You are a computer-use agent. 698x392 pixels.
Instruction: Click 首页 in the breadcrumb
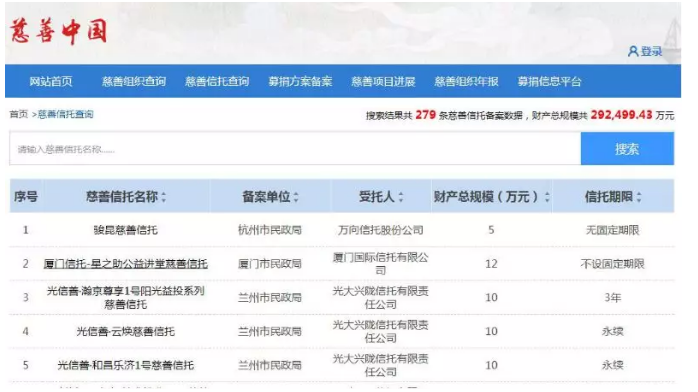[19, 114]
